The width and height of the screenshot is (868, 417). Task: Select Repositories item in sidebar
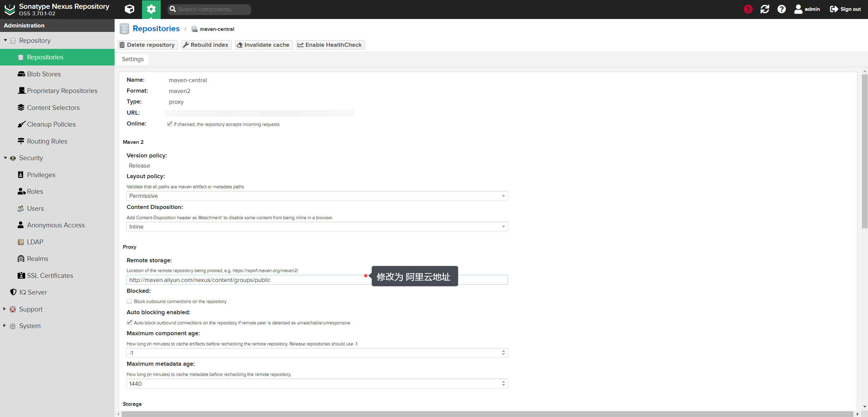[x=57, y=57]
